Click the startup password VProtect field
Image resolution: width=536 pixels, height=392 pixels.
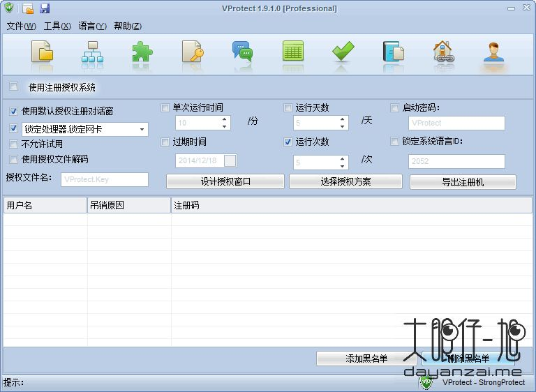(x=456, y=123)
